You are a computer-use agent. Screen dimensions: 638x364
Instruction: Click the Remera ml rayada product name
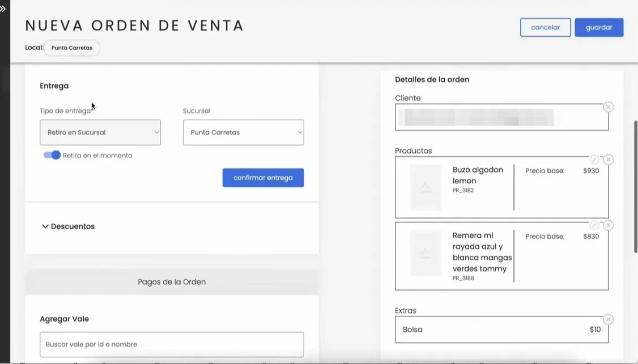(482, 252)
